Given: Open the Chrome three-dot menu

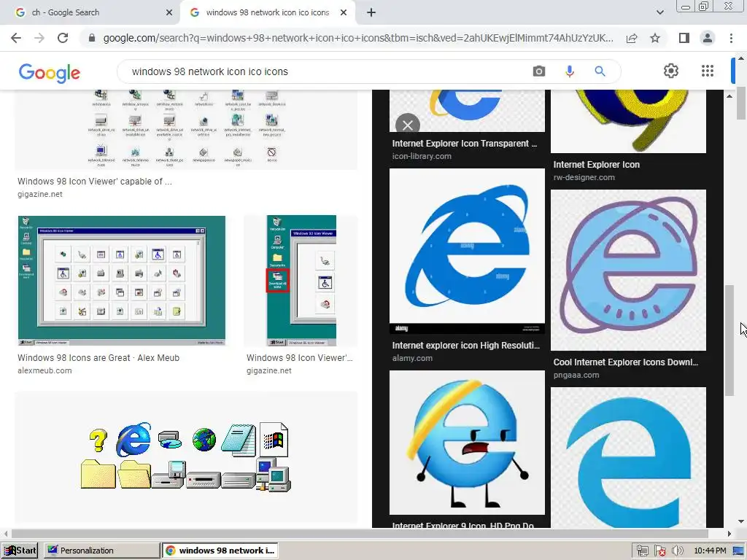Looking at the screenshot, I should click(x=731, y=38).
